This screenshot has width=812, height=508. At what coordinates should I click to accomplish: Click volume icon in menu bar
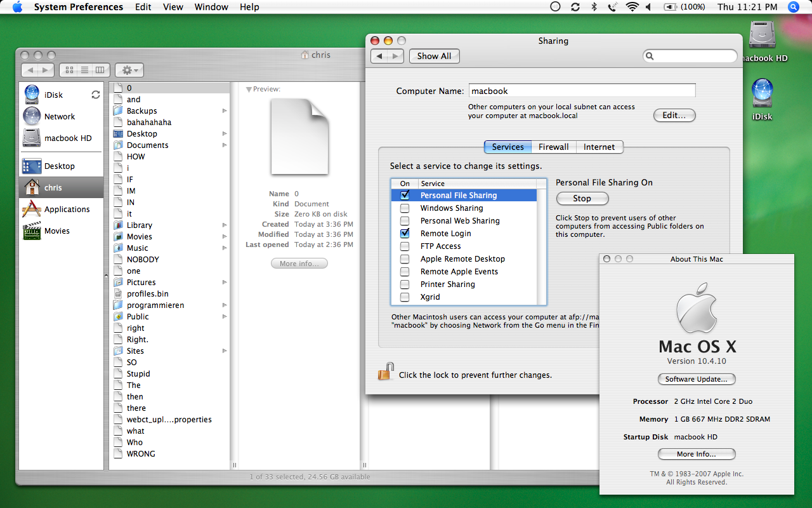click(x=650, y=7)
